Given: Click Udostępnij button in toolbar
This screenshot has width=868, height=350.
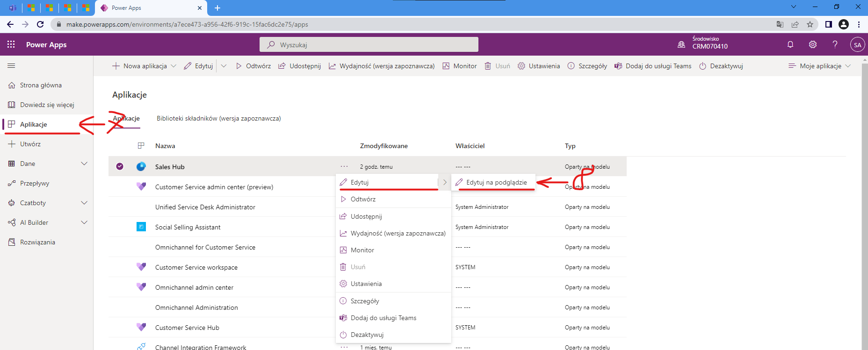Looking at the screenshot, I should pos(299,66).
